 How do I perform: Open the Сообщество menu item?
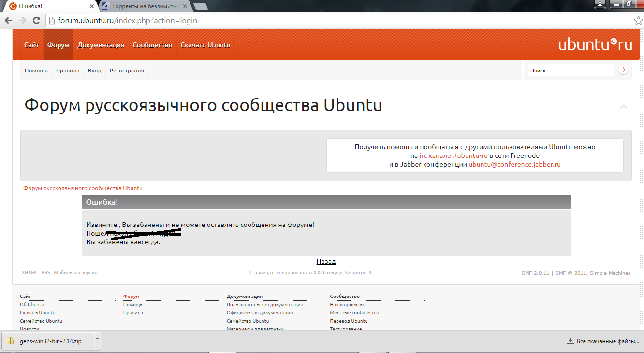click(x=152, y=45)
